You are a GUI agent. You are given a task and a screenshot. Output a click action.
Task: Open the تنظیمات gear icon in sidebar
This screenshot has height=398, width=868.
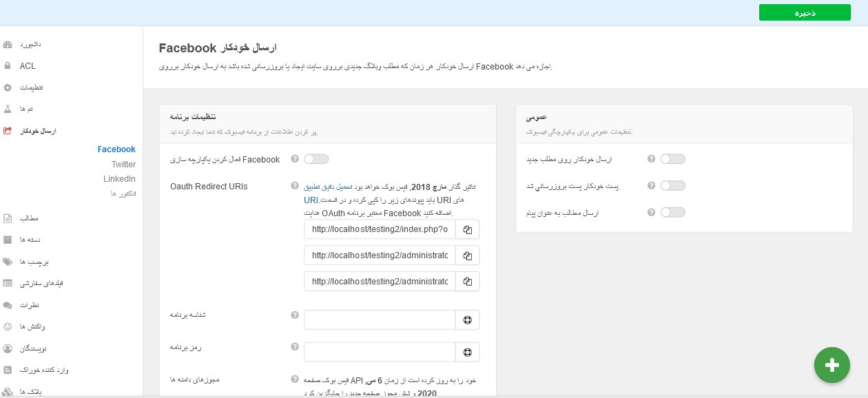pyautogui.click(x=8, y=88)
